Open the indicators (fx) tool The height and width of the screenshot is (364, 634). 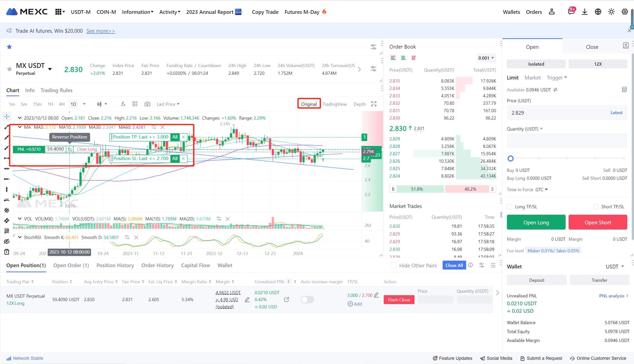click(123, 104)
